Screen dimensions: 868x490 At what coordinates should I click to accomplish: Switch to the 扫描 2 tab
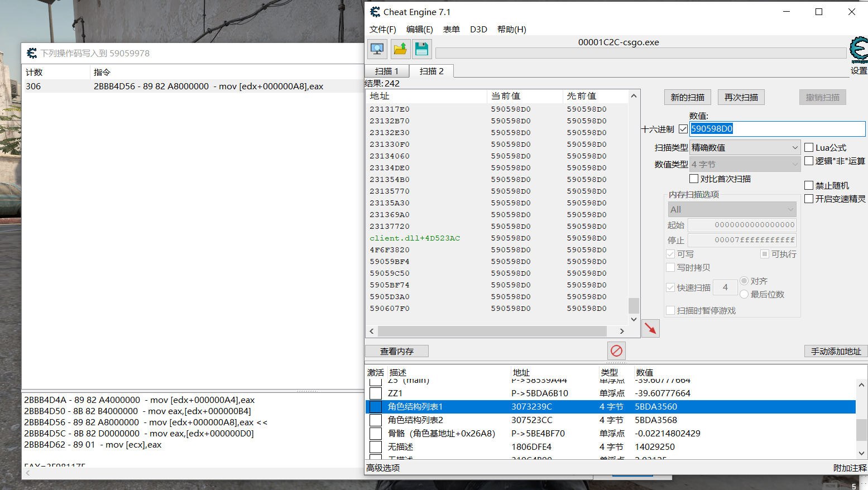(431, 71)
